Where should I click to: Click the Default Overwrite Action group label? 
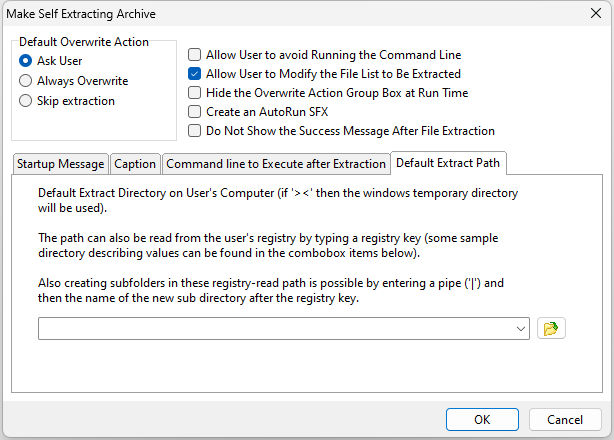pos(84,42)
